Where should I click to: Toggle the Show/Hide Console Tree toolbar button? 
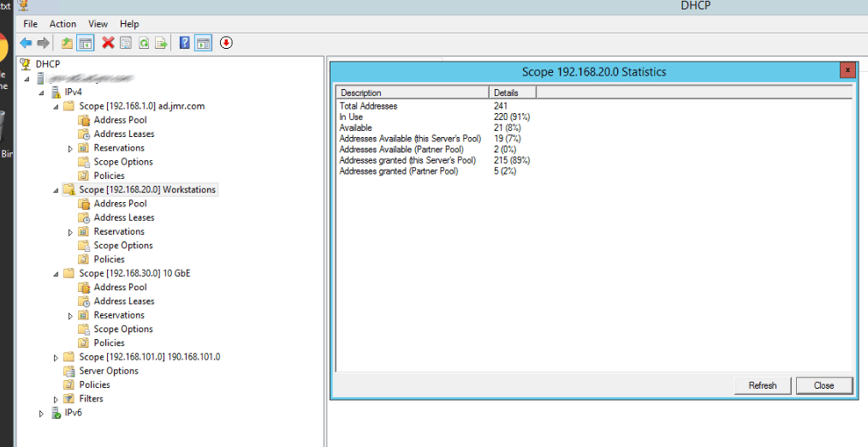(86, 43)
